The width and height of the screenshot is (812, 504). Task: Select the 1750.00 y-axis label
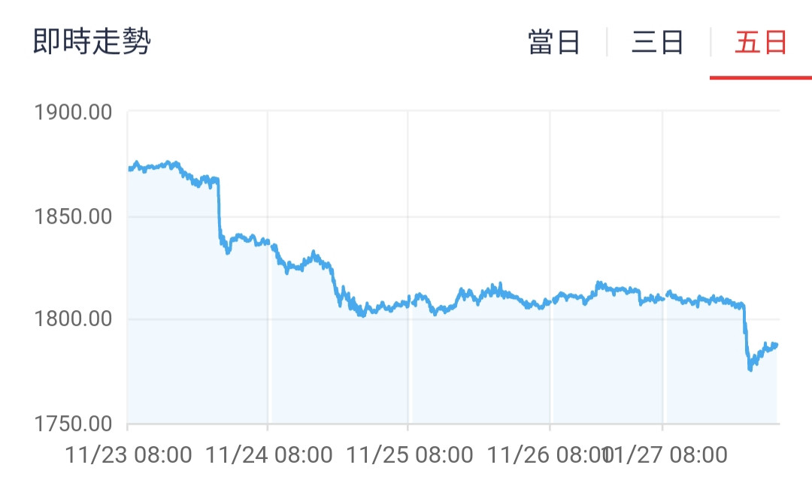[x=74, y=424]
